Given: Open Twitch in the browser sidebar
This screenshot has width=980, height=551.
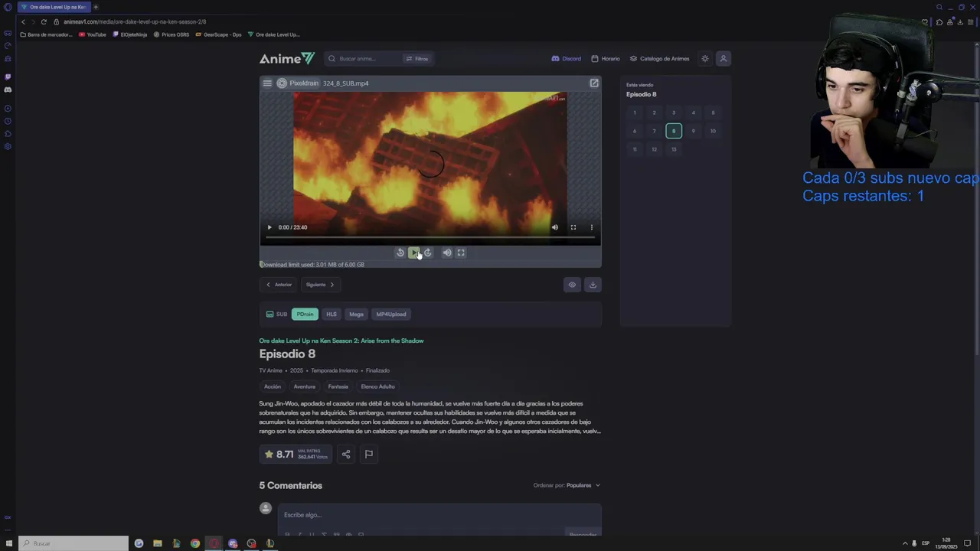Looking at the screenshot, I should 8,77.
